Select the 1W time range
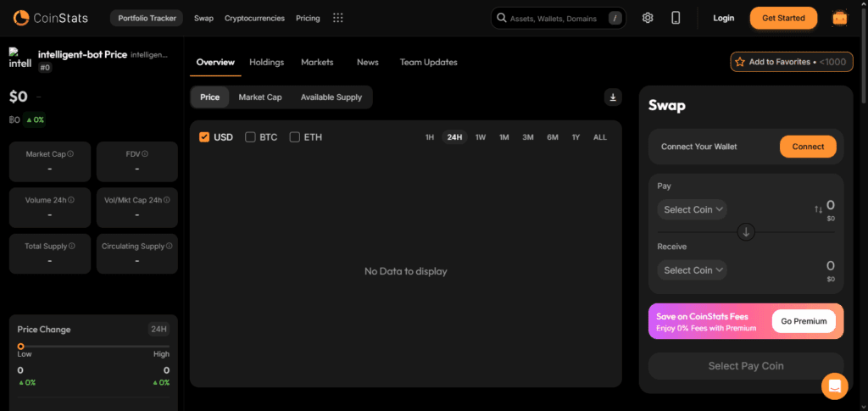 [481, 137]
